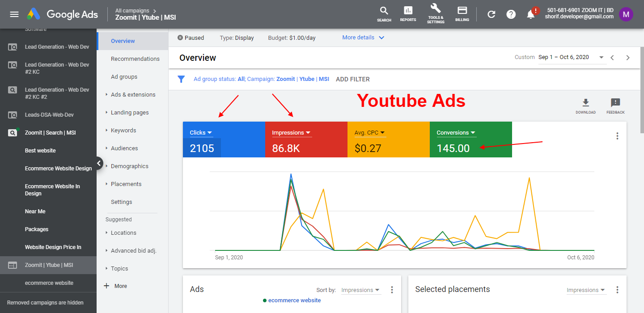Open Selected placements three-dot menu
Image resolution: width=644 pixels, height=313 pixels.
[x=617, y=290]
